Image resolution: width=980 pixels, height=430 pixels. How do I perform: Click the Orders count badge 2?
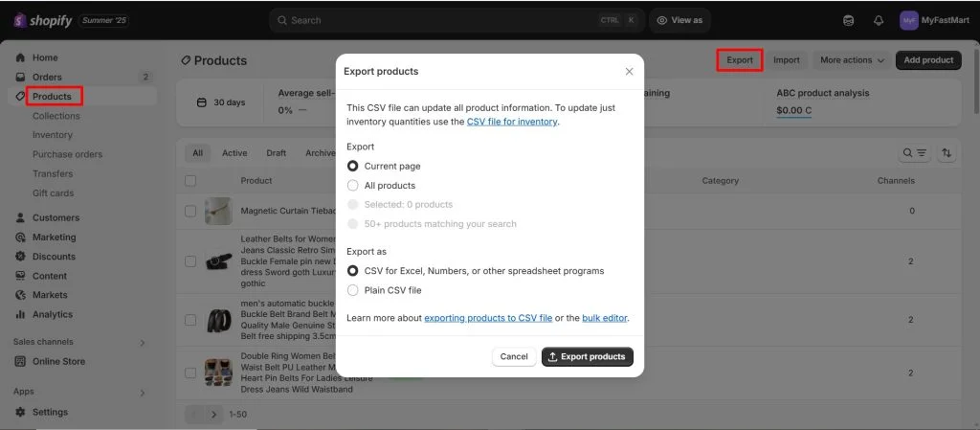[x=145, y=77]
